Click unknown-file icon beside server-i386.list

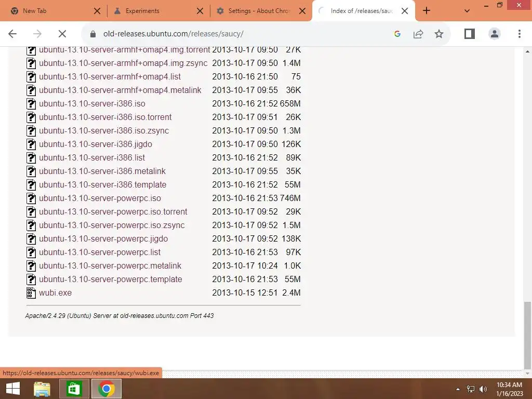pyautogui.click(x=31, y=158)
